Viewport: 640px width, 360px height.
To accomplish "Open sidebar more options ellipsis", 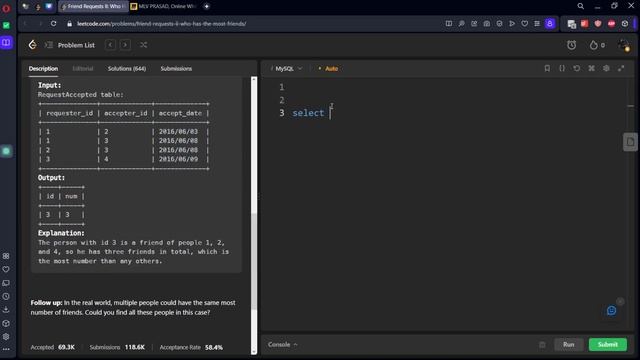I will click(x=6, y=349).
